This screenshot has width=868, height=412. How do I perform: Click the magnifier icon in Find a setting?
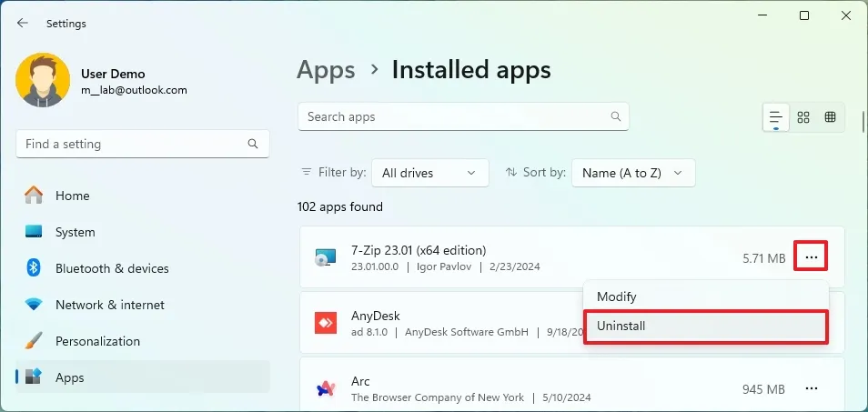(253, 144)
